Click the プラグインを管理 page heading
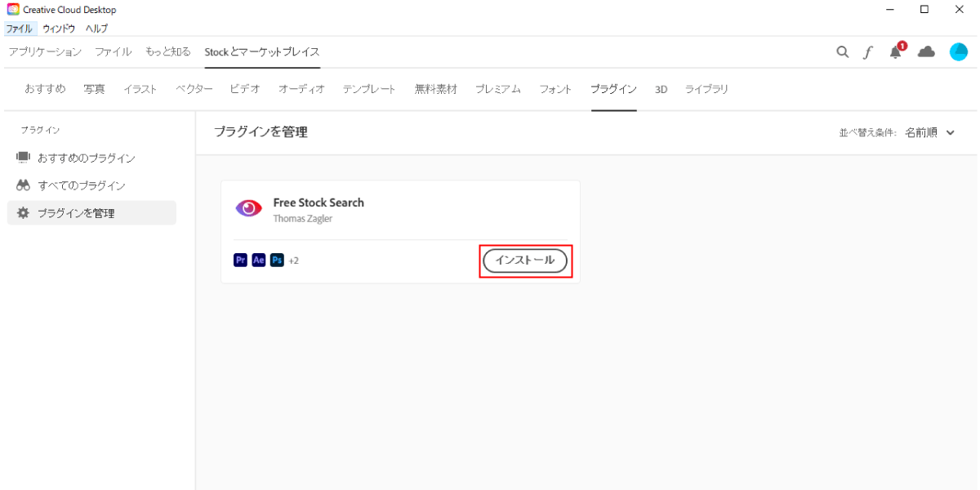 point(261,132)
